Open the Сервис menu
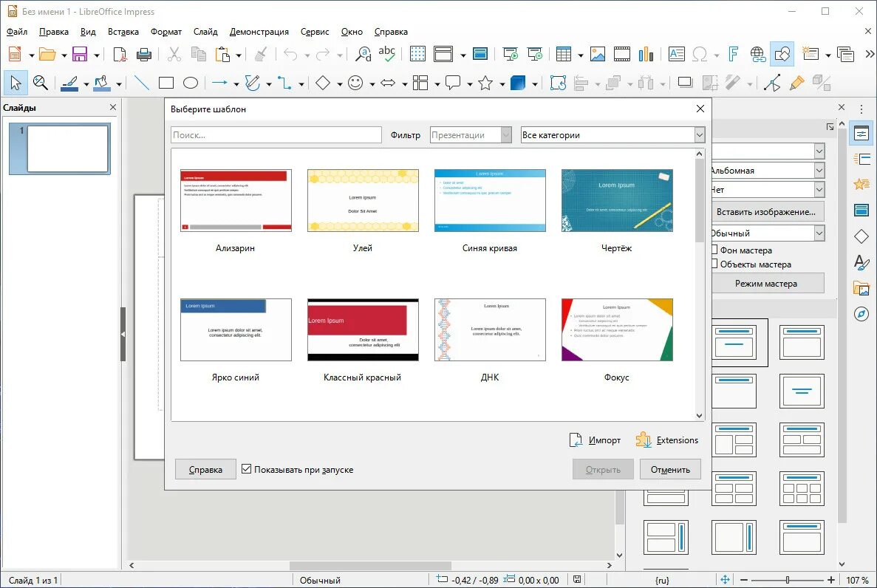This screenshot has height=588, width=877. (x=315, y=32)
